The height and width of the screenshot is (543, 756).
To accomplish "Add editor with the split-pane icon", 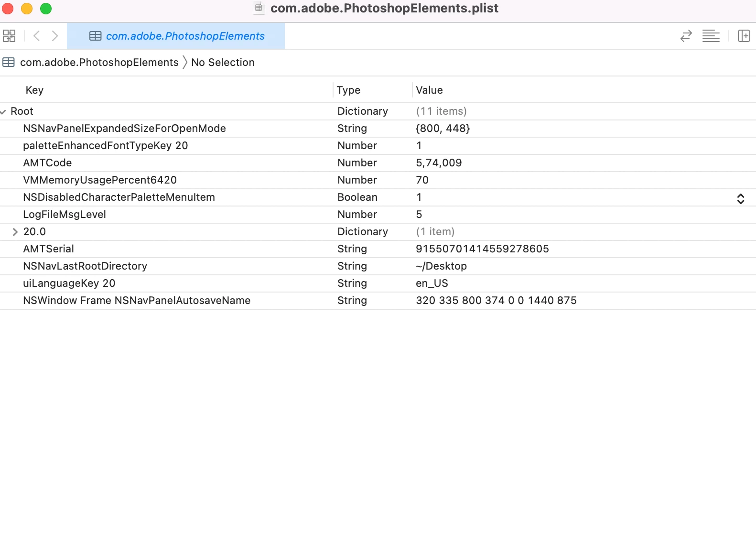I will [744, 36].
